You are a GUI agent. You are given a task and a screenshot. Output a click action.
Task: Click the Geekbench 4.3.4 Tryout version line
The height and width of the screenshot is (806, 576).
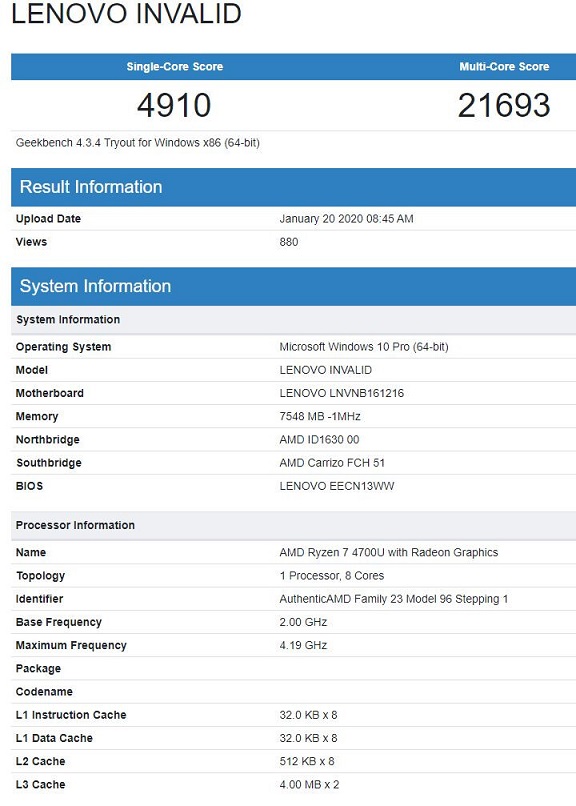pos(138,142)
